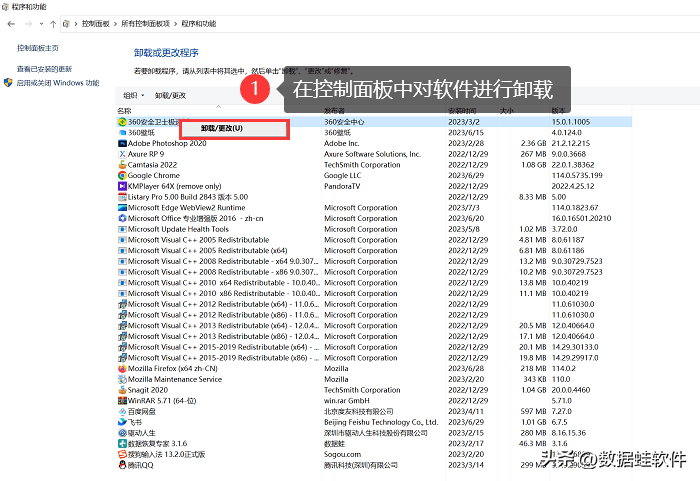Image resolution: width=700 pixels, height=481 pixels.
Task: Select Microsoft Visual C++ 2012 Redistributable (x64) row
Action: tap(374, 304)
